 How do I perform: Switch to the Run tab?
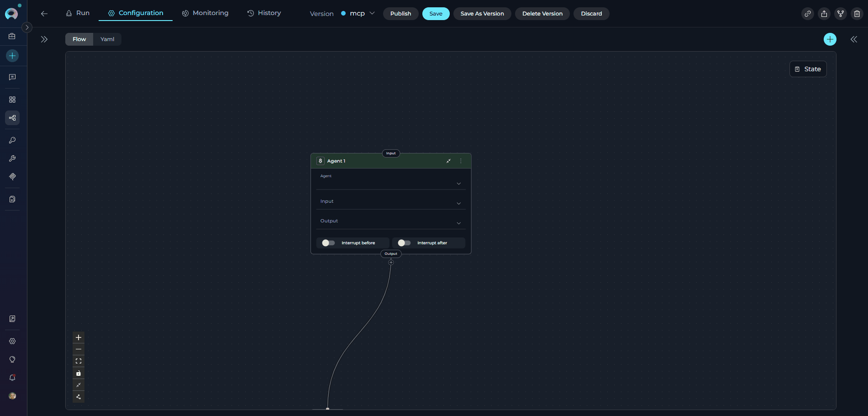tap(78, 13)
